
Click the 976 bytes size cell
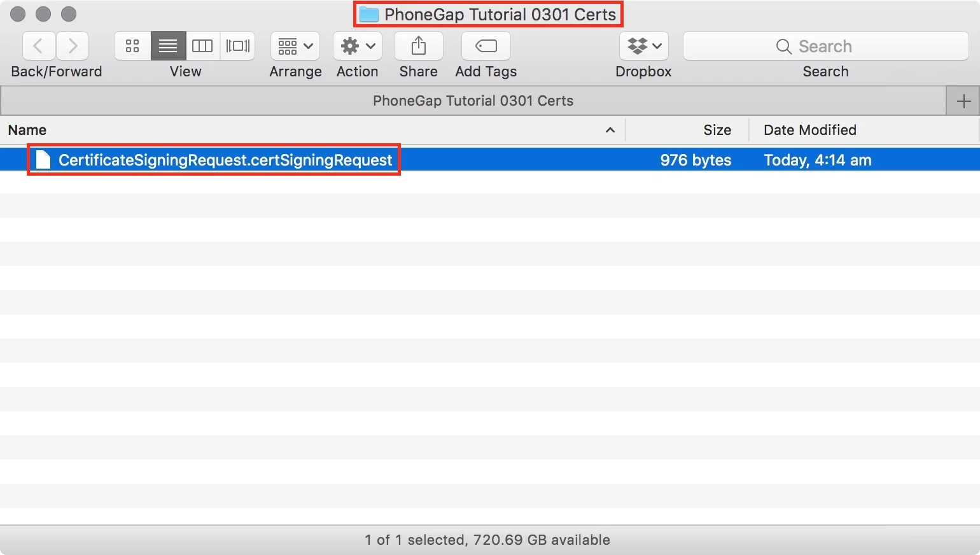tap(696, 160)
